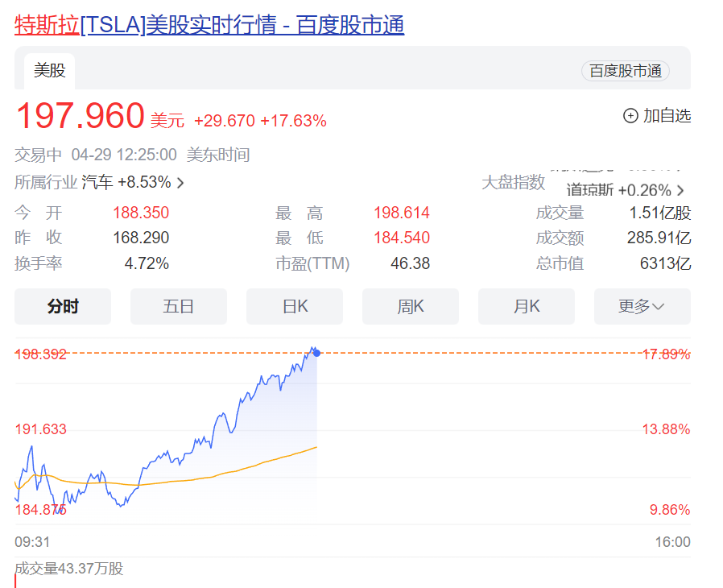Image resolution: width=723 pixels, height=588 pixels.
Task: Click the large 197.960 current price
Action: (x=80, y=117)
